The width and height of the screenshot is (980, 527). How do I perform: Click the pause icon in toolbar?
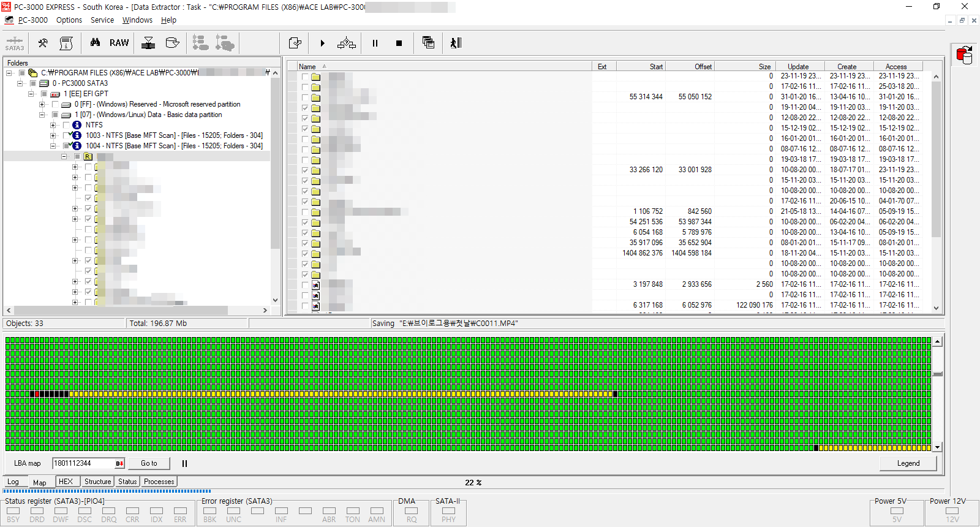375,43
